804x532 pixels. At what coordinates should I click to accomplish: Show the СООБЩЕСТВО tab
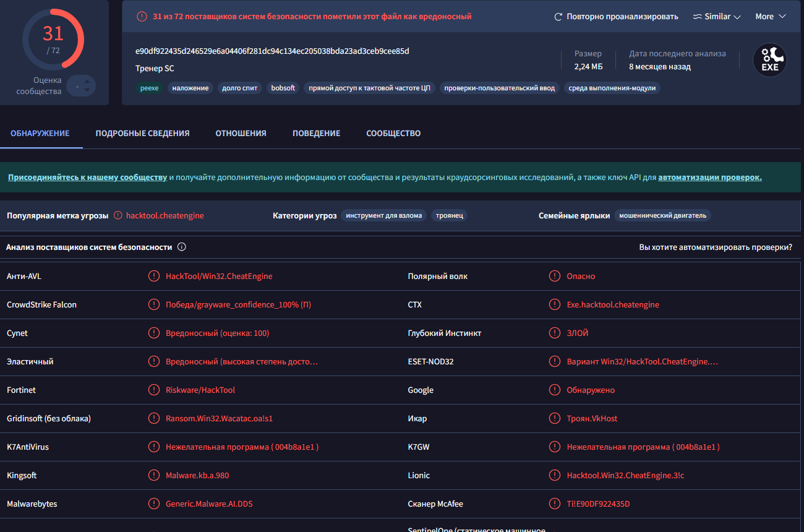(x=393, y=133)
